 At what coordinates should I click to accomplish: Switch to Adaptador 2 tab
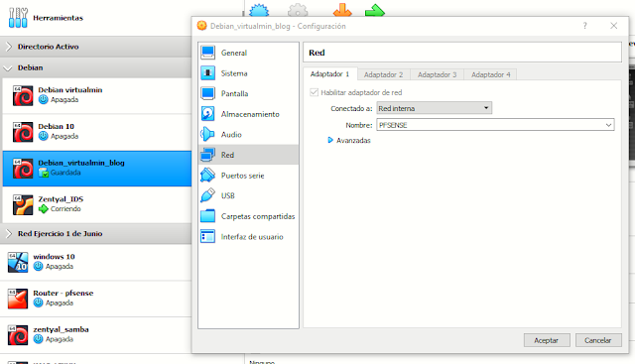click(384, 74)
